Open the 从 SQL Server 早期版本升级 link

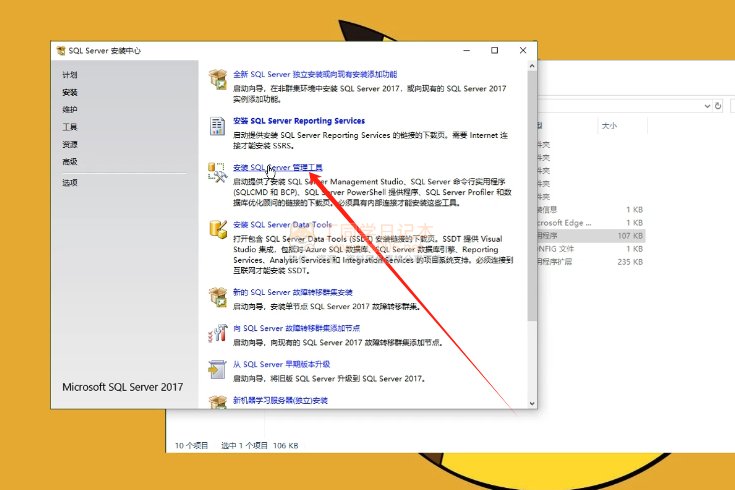[x=281, y=364]
